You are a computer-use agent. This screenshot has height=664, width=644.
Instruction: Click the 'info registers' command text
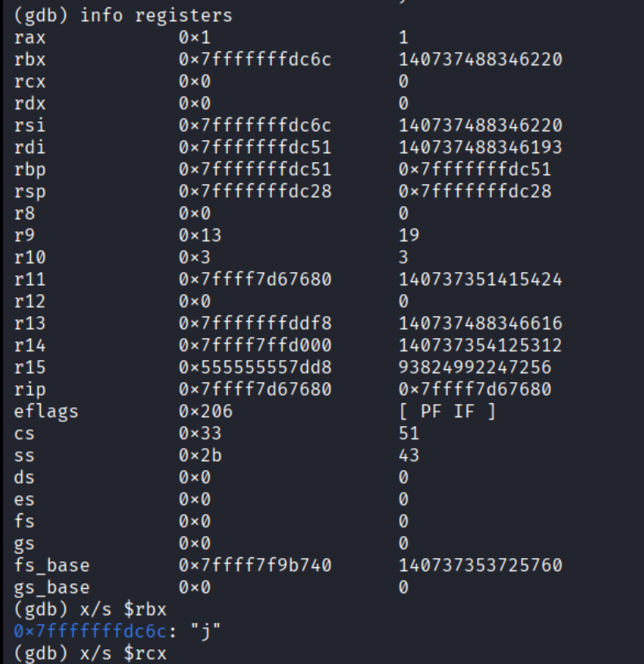pyautogui.click(x=156, y=16)
